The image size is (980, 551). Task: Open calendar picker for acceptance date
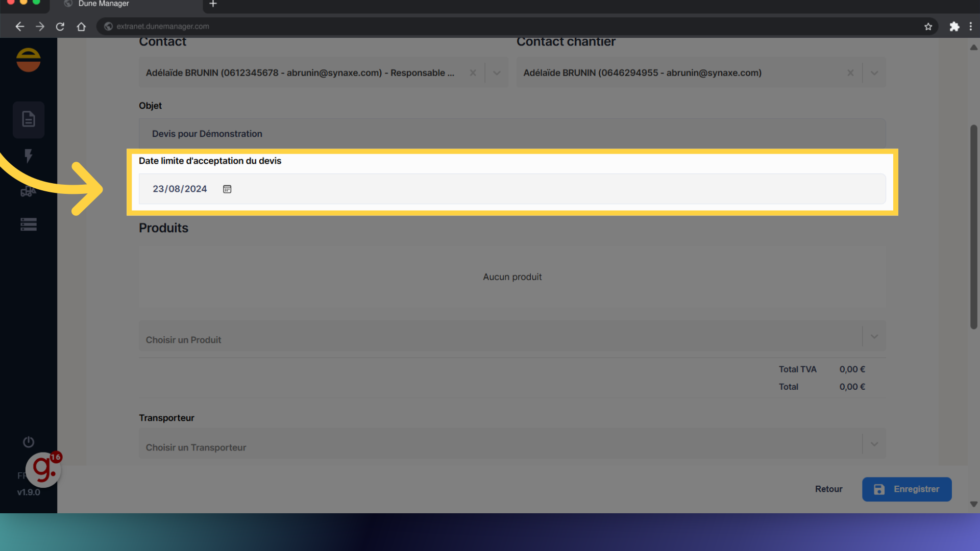click(227, 189)
